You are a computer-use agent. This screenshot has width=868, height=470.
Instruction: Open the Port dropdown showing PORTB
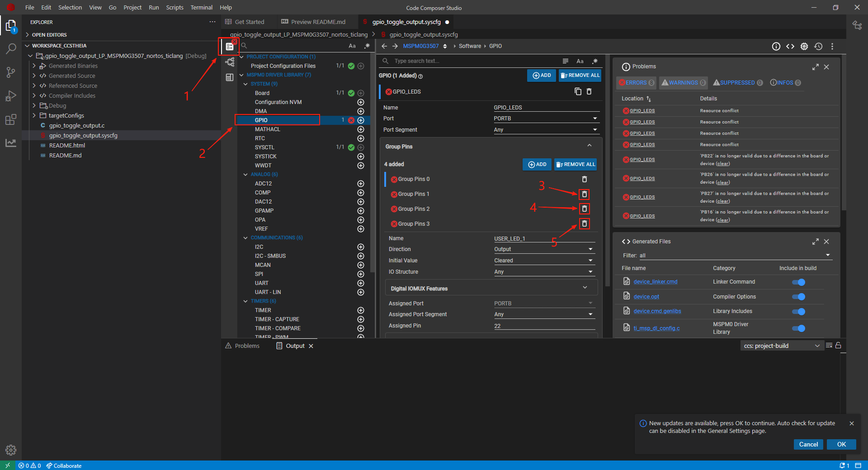tap(547, 119)
